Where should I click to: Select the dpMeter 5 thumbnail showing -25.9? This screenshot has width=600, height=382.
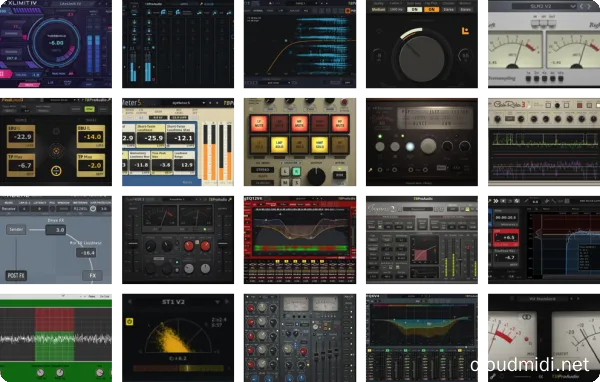[x=178, y=142]
